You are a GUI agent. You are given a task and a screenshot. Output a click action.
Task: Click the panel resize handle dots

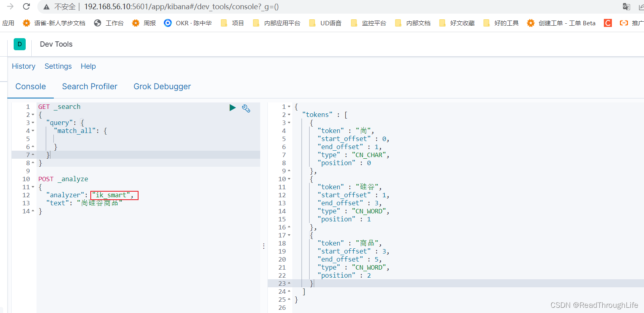tap(264, 246)
